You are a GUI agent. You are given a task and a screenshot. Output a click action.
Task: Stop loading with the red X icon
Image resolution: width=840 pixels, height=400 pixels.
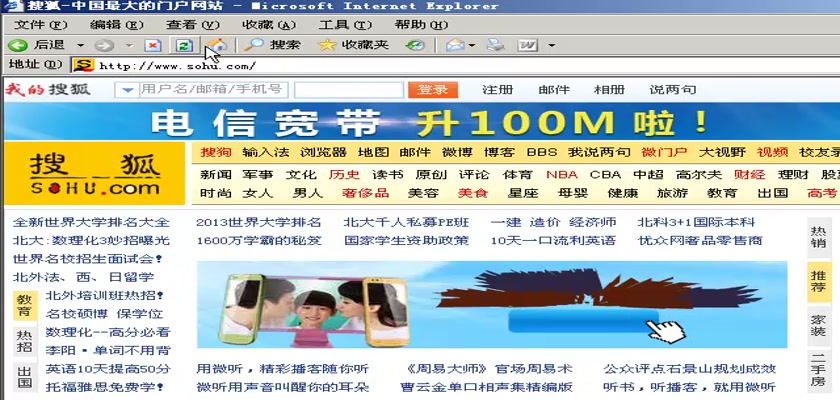153,46
